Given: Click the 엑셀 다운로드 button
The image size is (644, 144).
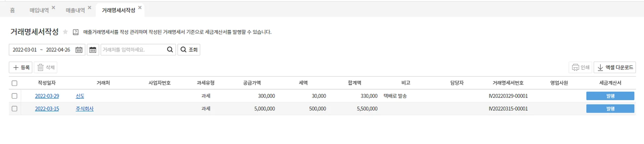Looking at the screenshot, I should click(614, 68).
